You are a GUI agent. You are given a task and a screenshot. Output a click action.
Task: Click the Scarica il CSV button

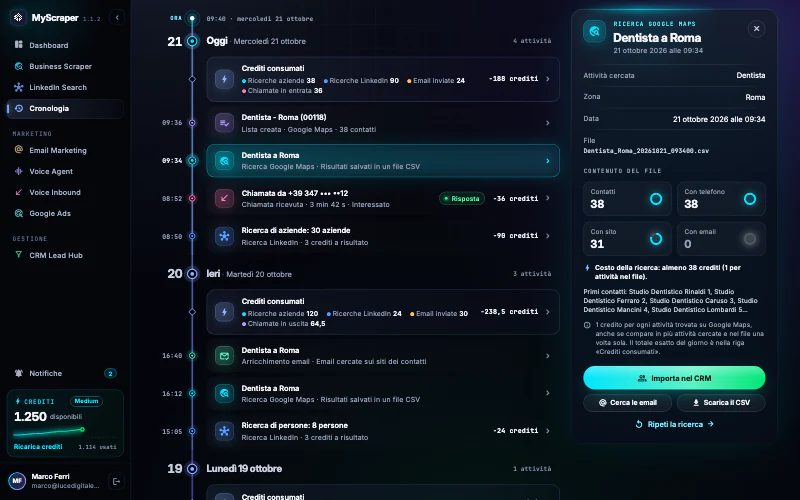pyautogui.click(x=721, y=403)
